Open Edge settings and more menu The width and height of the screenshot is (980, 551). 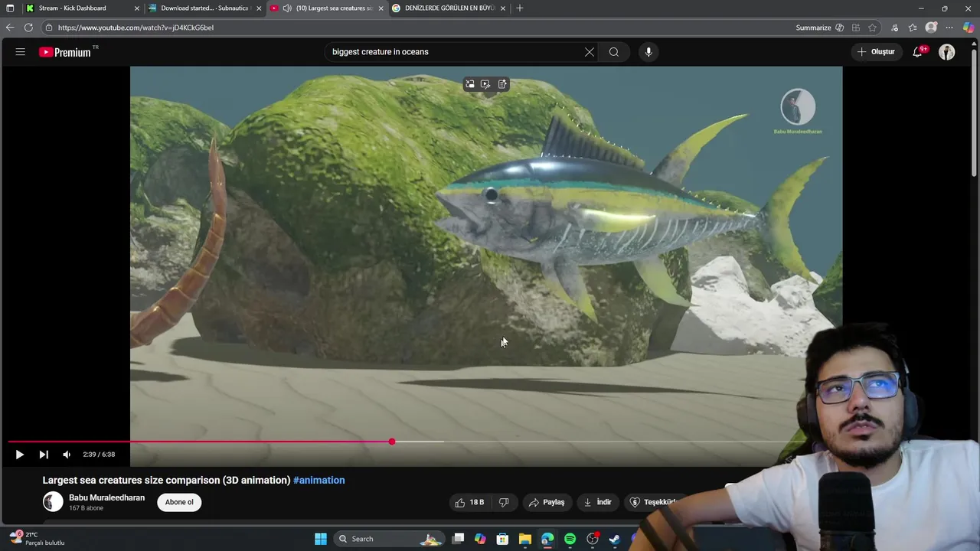pyautogui.click(x=950, y=28)
